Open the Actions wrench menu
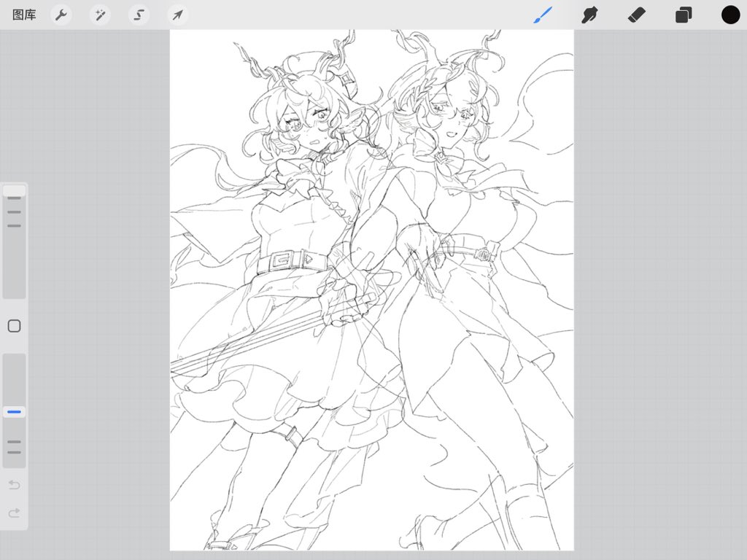747x560 pixels. [x=61, y=15]
